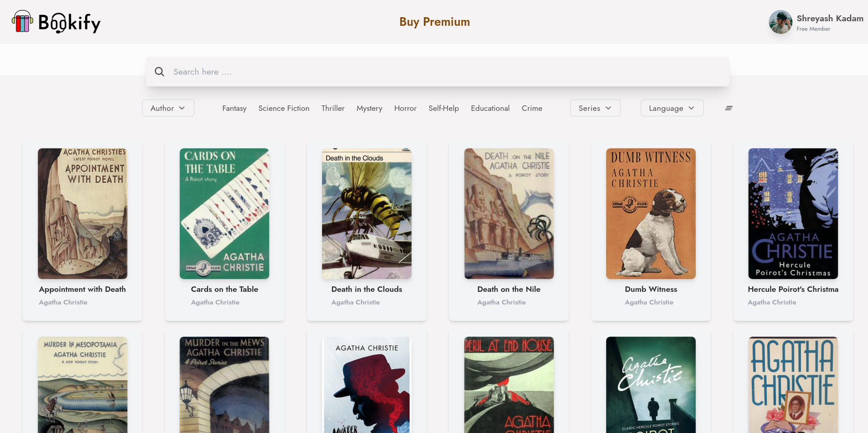Click the Bookify headphones logo icon
Image resolution: width=868 pixels, height=433 pixels.
(x=22, y=22)
